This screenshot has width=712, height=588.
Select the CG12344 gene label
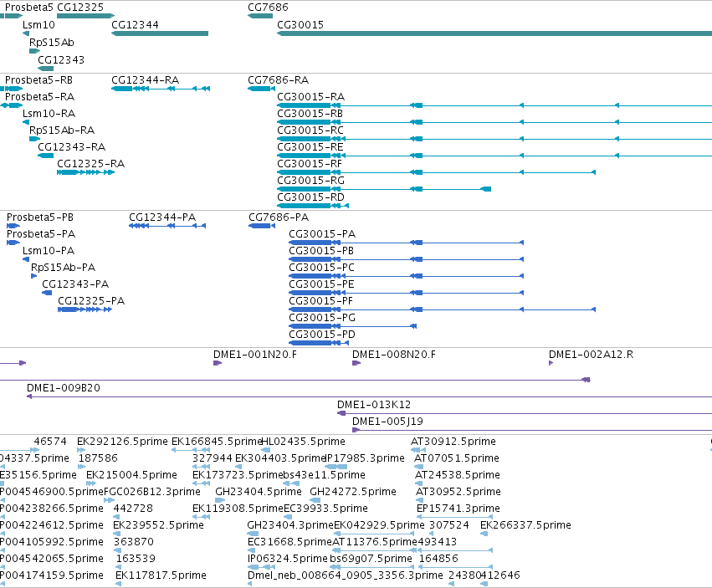click(x=135, y=25)
